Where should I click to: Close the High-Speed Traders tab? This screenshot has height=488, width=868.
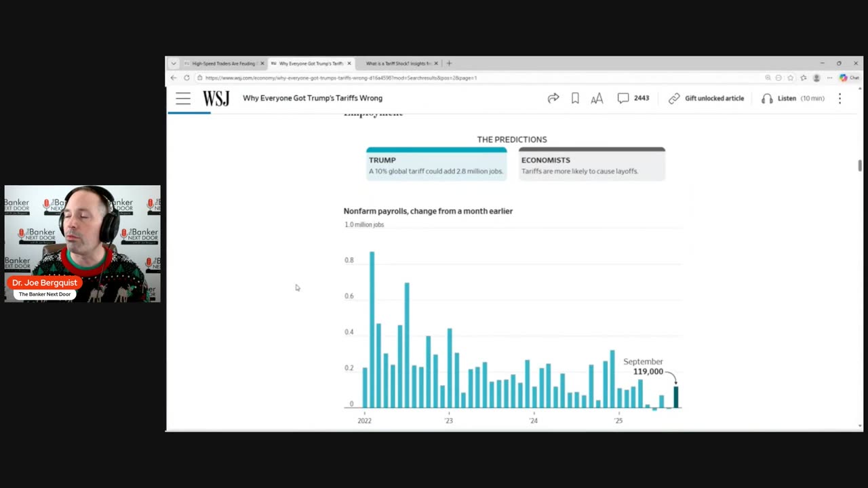tap(262, 63)
